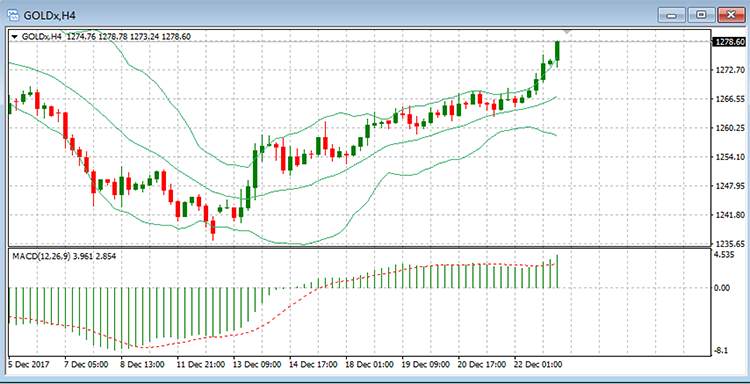Click the GOLDx,H4 chart window icon

coord(14,15)
